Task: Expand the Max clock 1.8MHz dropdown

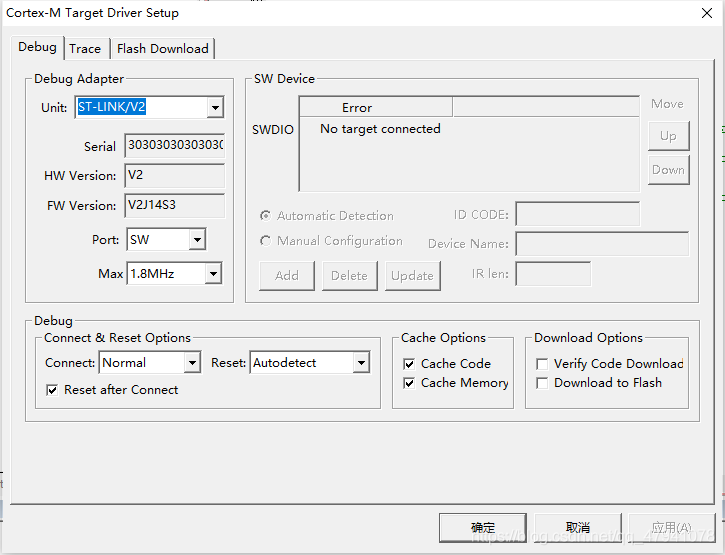Action: 213,274
